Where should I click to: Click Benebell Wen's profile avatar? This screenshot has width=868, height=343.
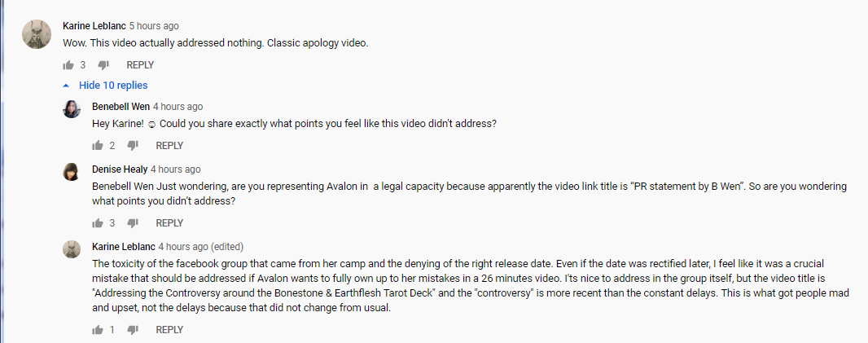[72, 109]
